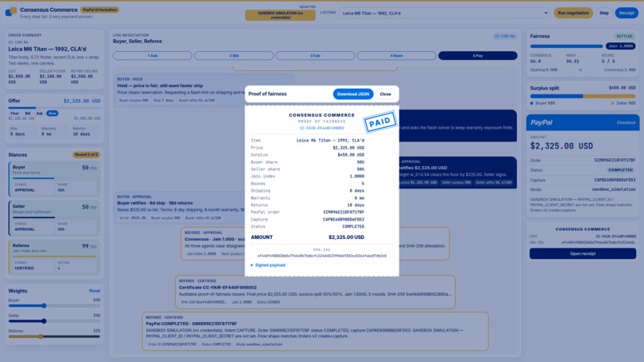The width and height of the screenshot is (644, 362).
Task: Open the Buyer stance card
Action: 54,178
